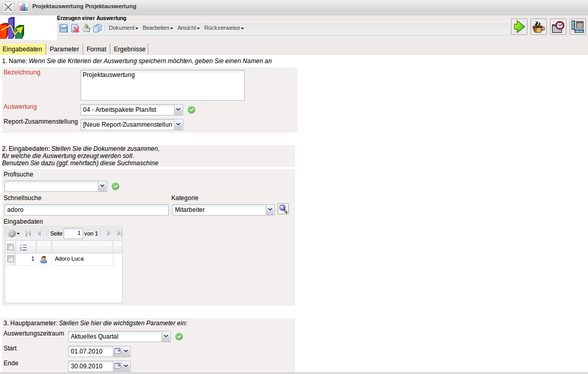Image resolution: width=588 pixels, height=374 pixels.
Task: Expand the Kategorie Mitarbeiter dropdown
Action: [270, 210]
